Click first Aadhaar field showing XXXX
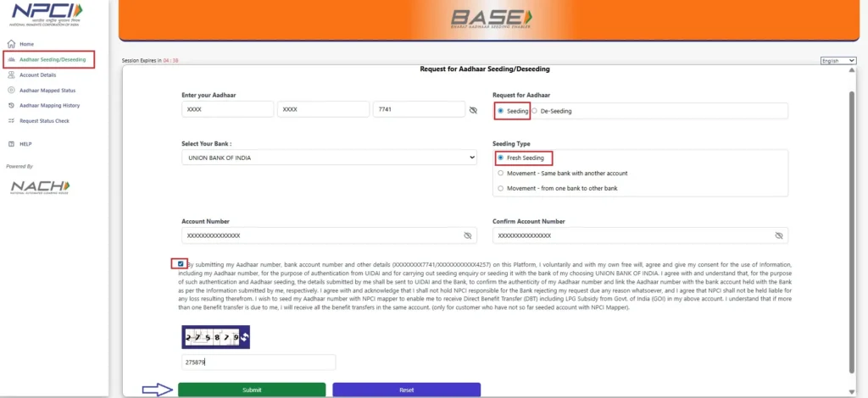Image resolution: width=868 pixels, height=398 pixels. [227, 109]
